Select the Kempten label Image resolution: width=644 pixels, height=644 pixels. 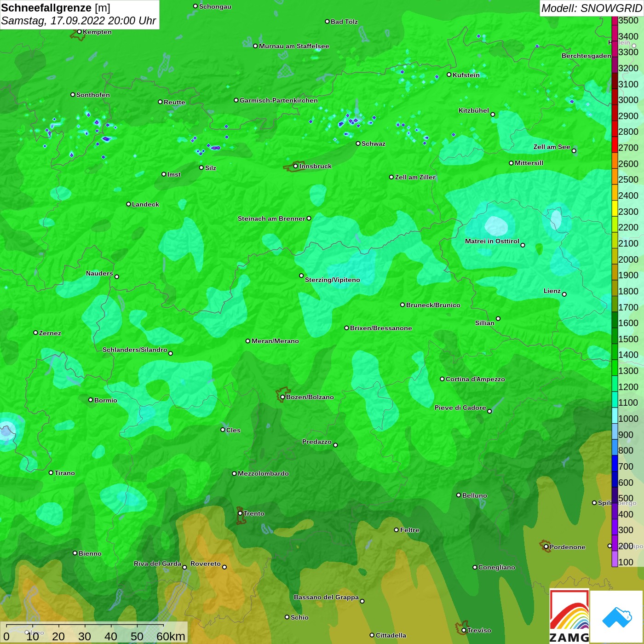[x=97, y=32]
